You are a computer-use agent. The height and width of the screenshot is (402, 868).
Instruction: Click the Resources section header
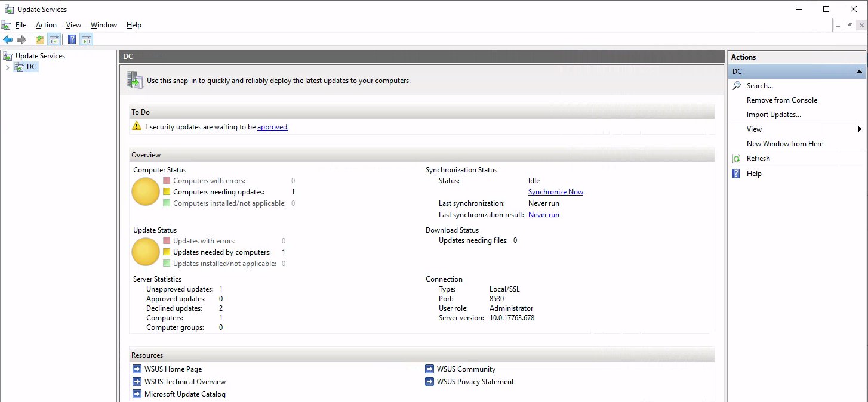click(422, 355)
